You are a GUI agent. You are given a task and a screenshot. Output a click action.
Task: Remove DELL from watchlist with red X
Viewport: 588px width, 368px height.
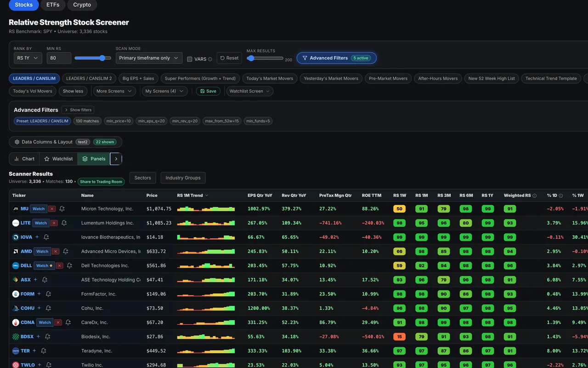tap(59, 266)
